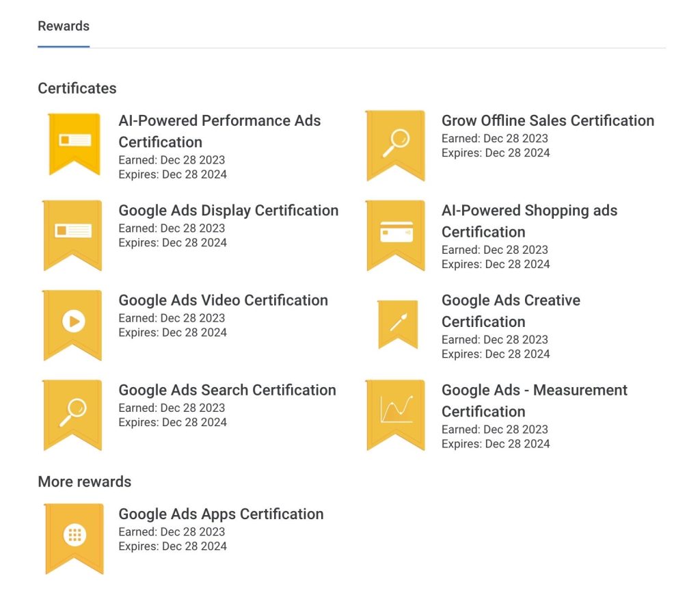Click the Google Ads Creative brush badge

click(x=398, y=324)
